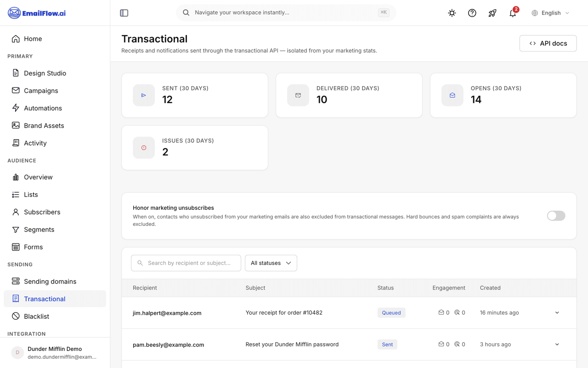Click the Created column header
Viewport: 588px width, 368px height.
(490, 288)
